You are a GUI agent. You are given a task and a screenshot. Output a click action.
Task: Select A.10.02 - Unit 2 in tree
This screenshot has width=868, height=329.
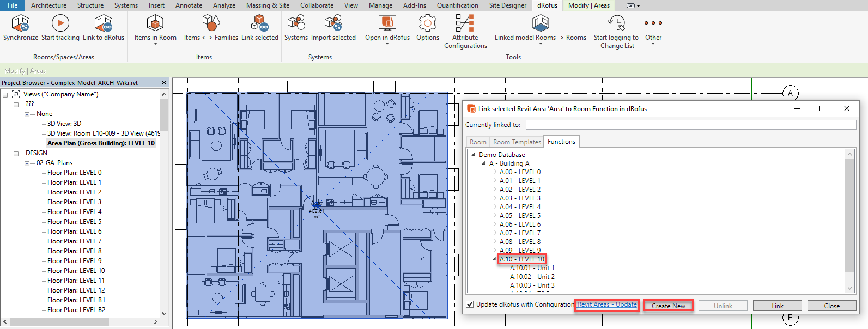click(x=532, y=277)
